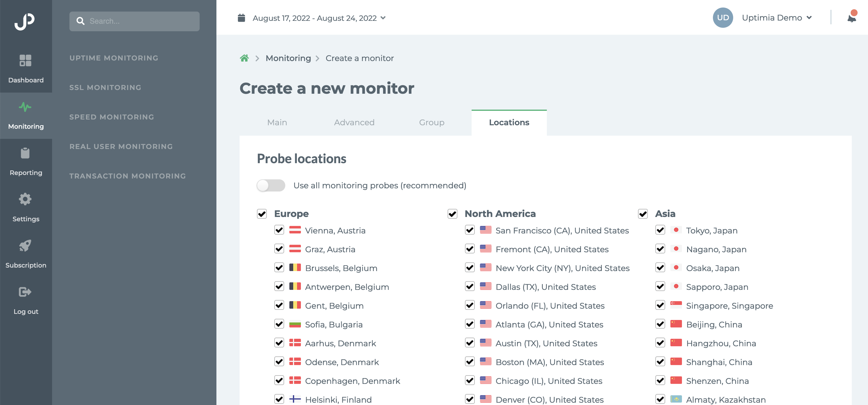Toggle Use all monitoring probes switch
Image resolution: width=868 pixels, height=405 pixels.
[271, 185]
